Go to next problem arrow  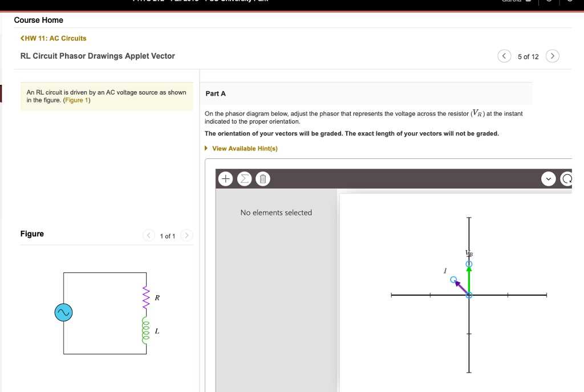pyautogui.click(x=552, y=56)
